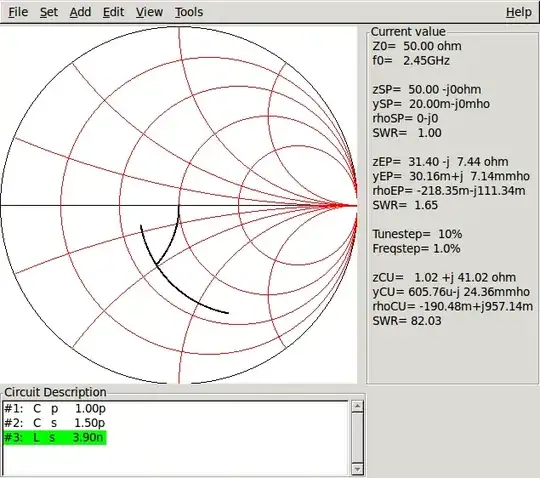Click the SWR= 1.00 line
Screen dimensions: 540x478
coord(407,133)
